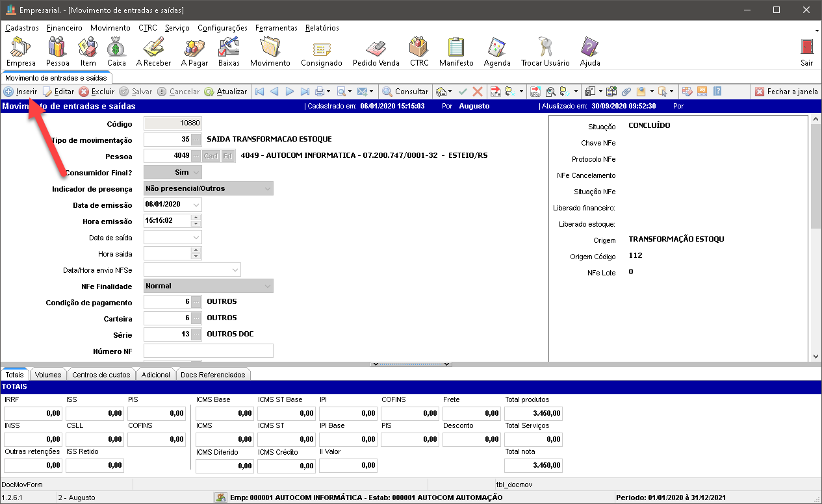Open the Pedido Venda icon
This screenshot has height=504, width=822.
[376, 47]
